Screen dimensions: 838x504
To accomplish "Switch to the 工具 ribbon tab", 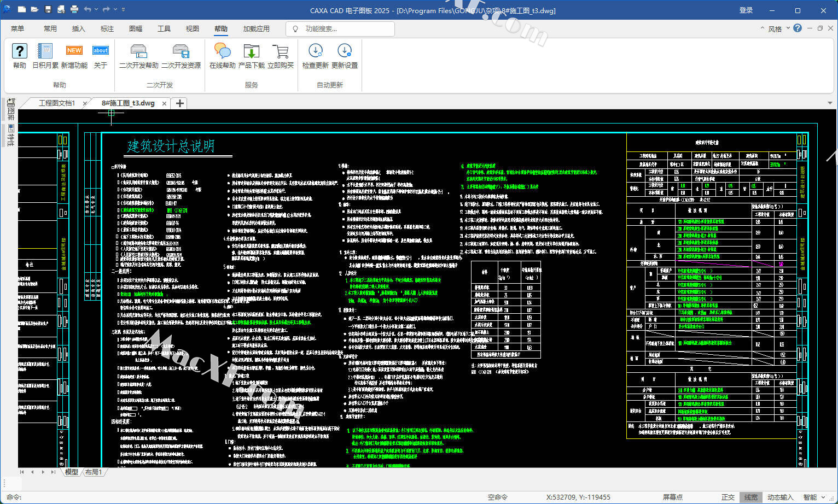I will point(164,28).
